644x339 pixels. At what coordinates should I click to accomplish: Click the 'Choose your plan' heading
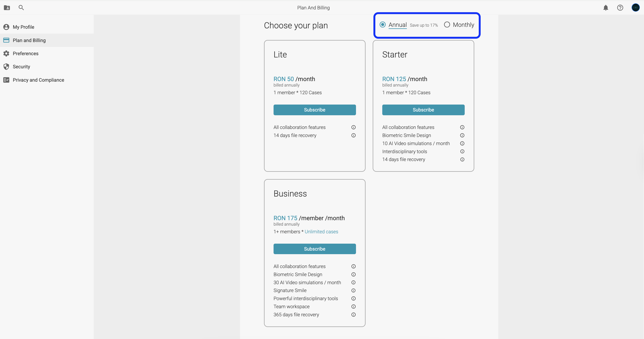pos(296,26)
